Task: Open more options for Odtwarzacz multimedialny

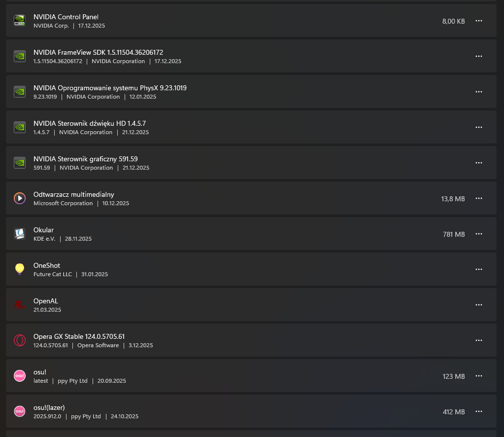Action: (x=478, y=198)
